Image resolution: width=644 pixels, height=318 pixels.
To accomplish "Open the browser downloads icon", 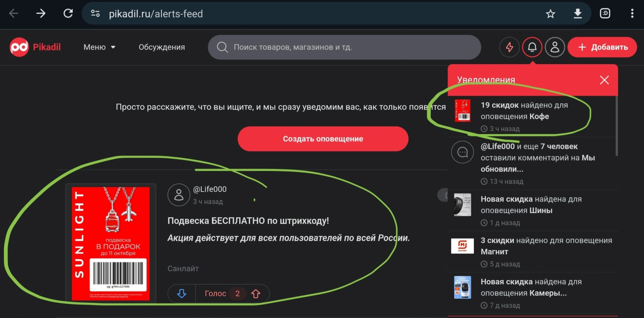I will [578, 14].
